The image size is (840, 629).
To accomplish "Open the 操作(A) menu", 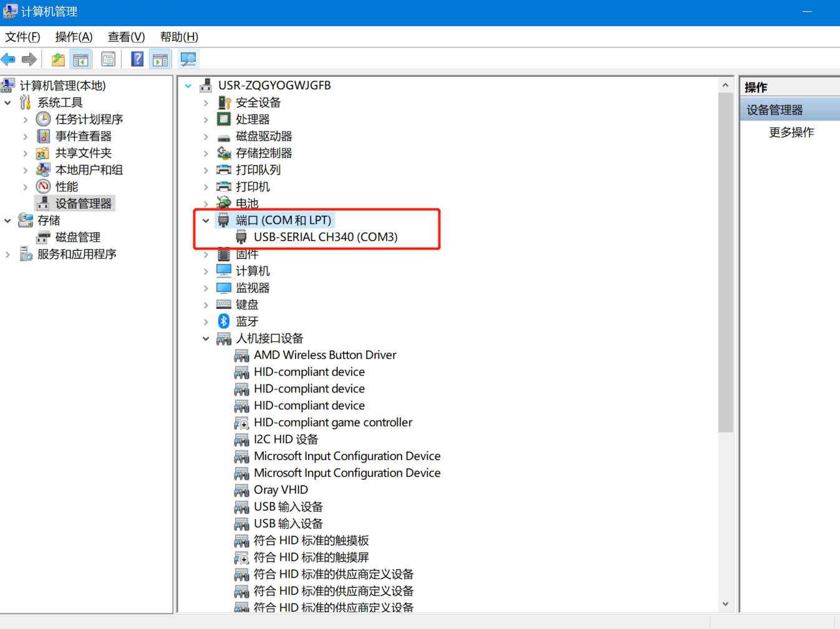I will coord(74,37).
